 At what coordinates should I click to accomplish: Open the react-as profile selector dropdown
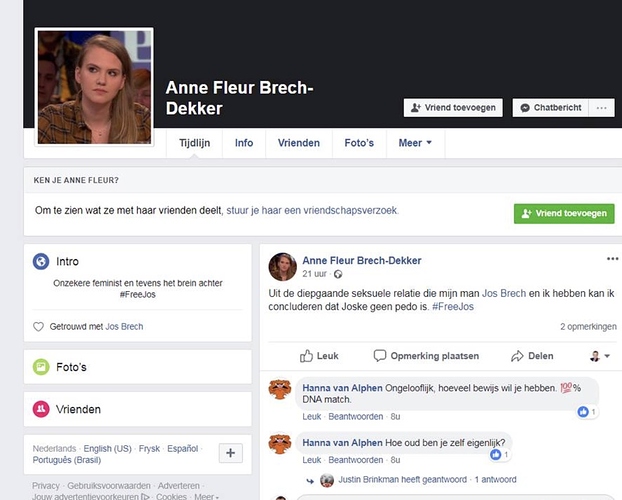(x=600, y=356)
